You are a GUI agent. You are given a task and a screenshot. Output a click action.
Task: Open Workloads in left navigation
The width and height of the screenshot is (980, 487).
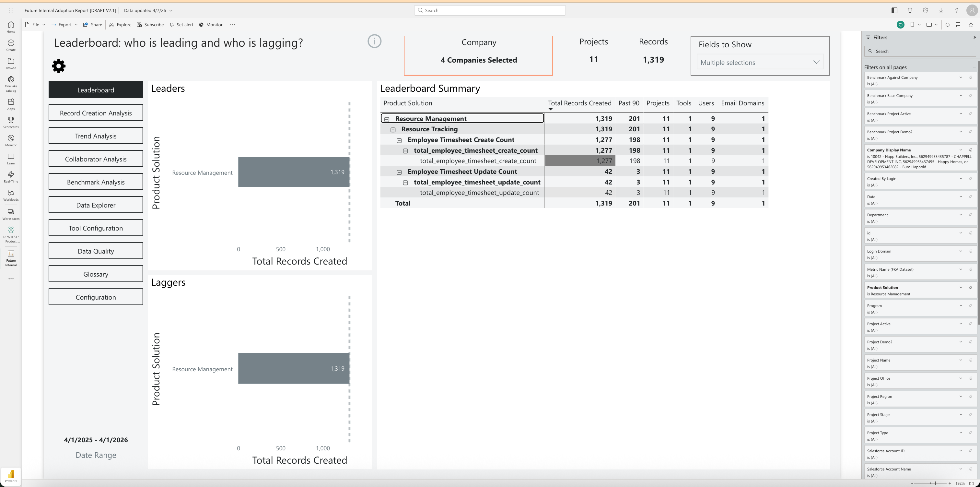tap(11, 193)
